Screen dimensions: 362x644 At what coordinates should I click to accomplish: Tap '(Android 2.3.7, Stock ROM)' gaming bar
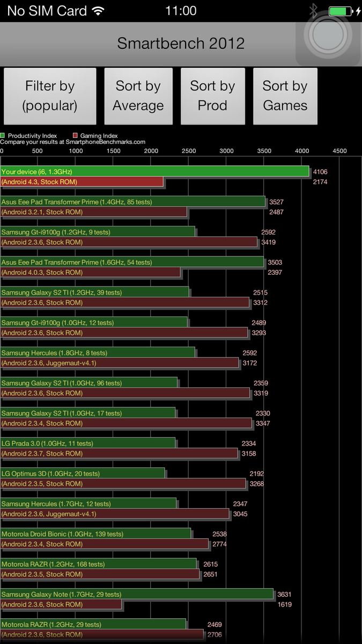tap(119, 453)
